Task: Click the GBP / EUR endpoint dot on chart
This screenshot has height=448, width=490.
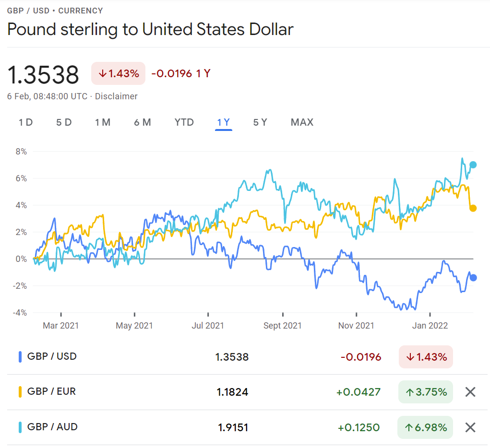Action: coord(473,208)
